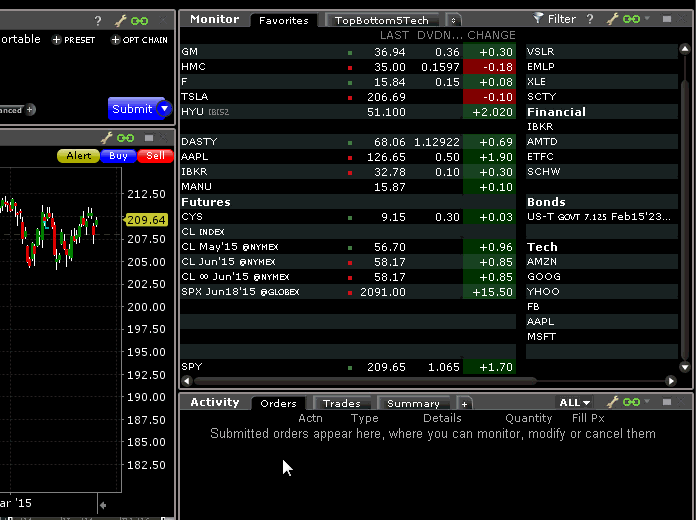Open chart panel wrench icon
This screenshot has height=520, width=696.
point(107,138)
